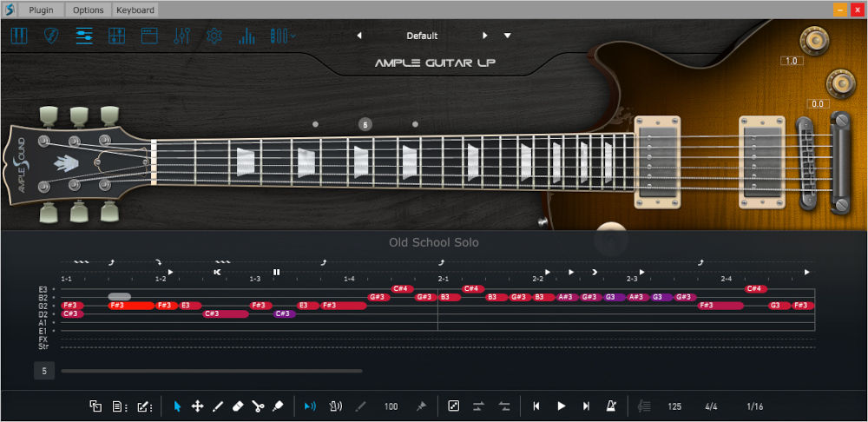The height and width of the screenshot is (422, 868).
Task: Select the E3 note after second F#3
Action: coord(190,305)
